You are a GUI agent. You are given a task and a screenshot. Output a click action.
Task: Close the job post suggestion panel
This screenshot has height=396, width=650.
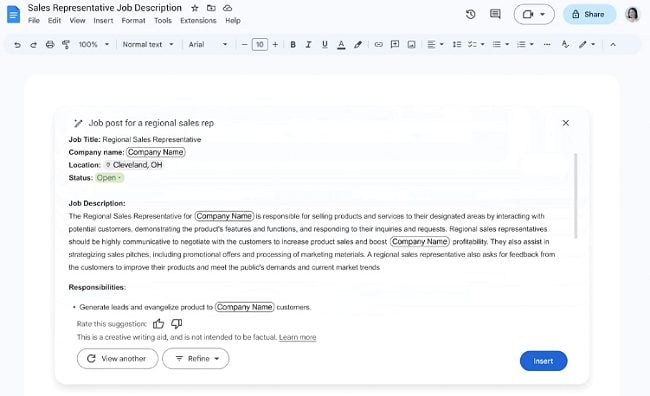tap(565, 123)
